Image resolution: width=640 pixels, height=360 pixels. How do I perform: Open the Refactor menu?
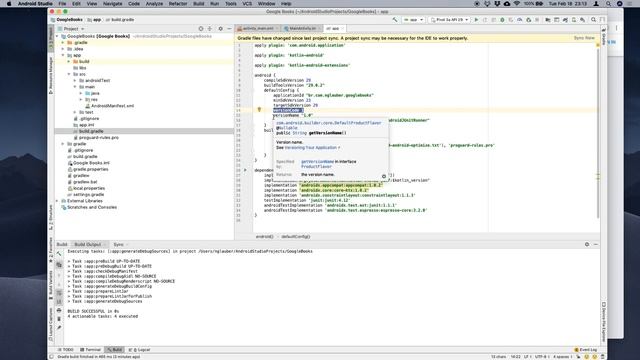pyautogui.click(x=178, y=4)
